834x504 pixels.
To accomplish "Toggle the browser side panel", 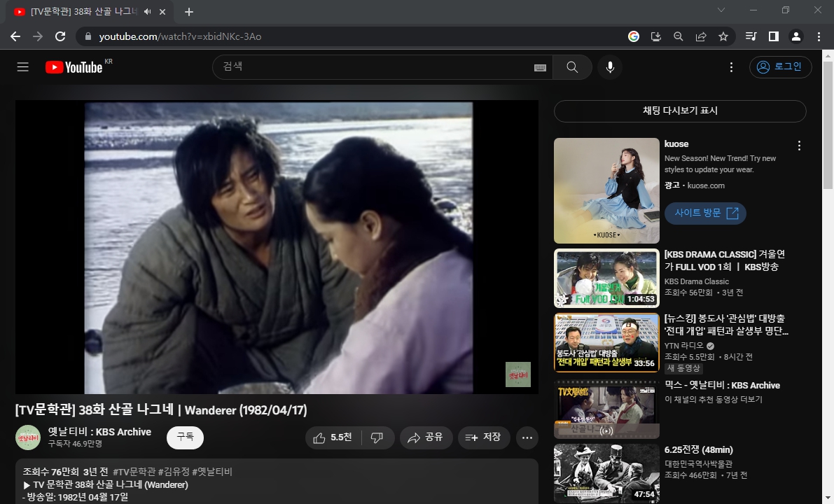I will 774,36.
